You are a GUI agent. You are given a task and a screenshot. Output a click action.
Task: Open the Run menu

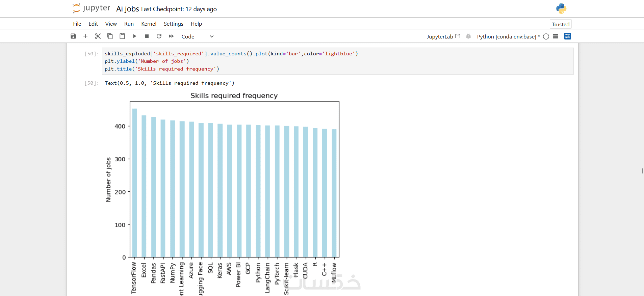pos(129,24)
